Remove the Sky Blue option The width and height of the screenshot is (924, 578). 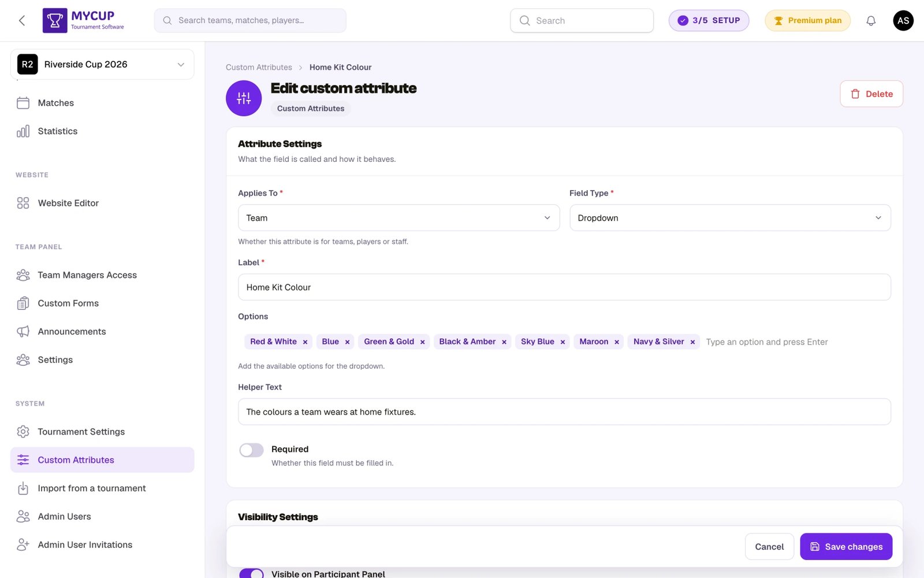tap(562, 342)
